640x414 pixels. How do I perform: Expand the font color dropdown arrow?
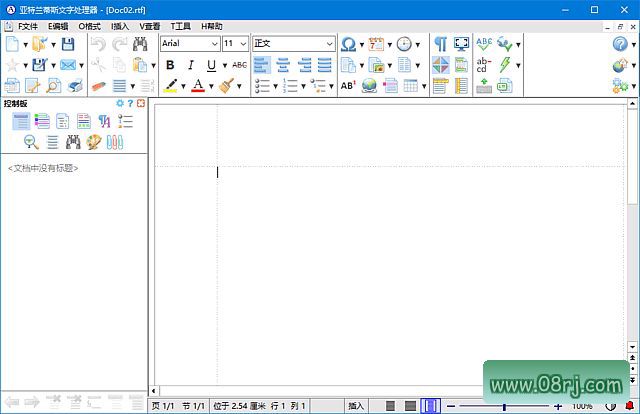coord(211,86)
